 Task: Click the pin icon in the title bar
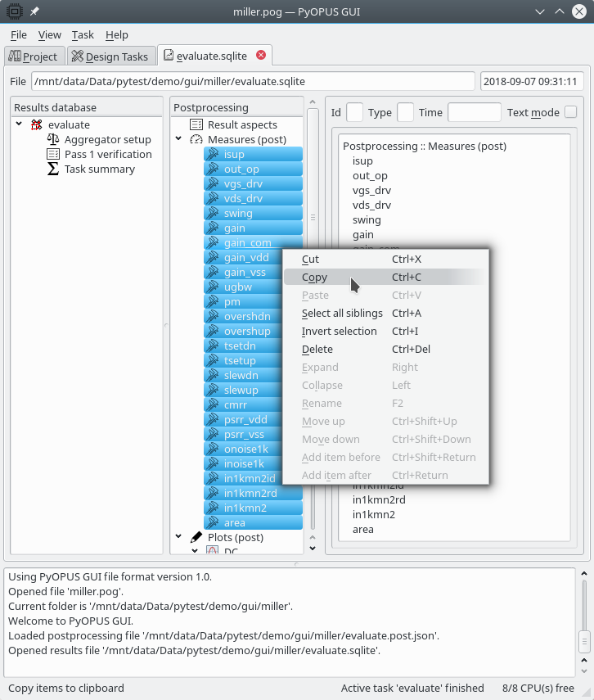35,11
